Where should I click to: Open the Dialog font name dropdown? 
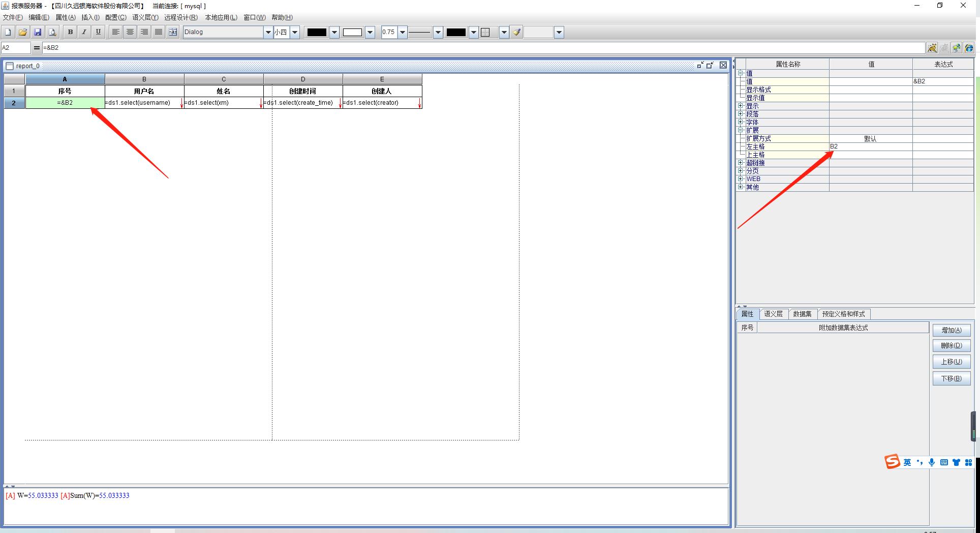(x=268, y=32)
